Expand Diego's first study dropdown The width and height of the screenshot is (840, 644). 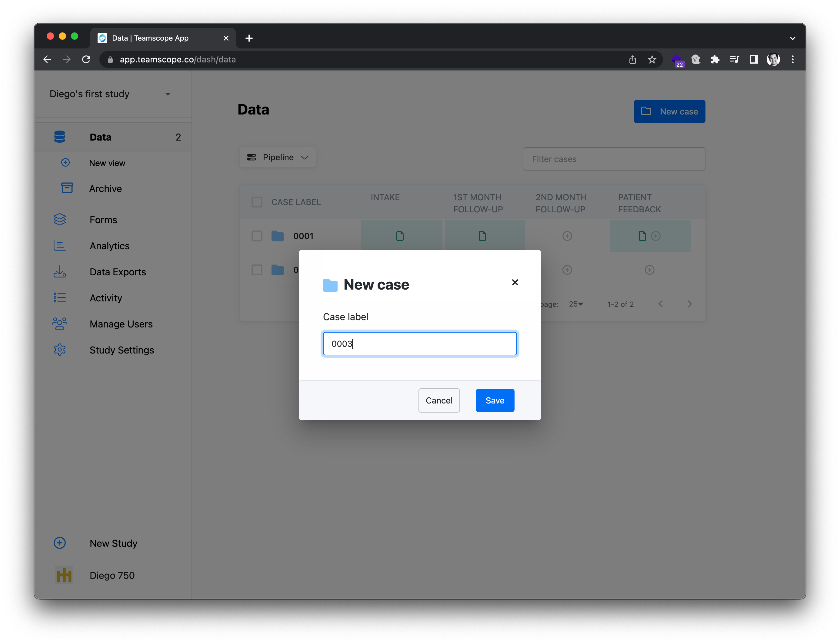(168, 94)
